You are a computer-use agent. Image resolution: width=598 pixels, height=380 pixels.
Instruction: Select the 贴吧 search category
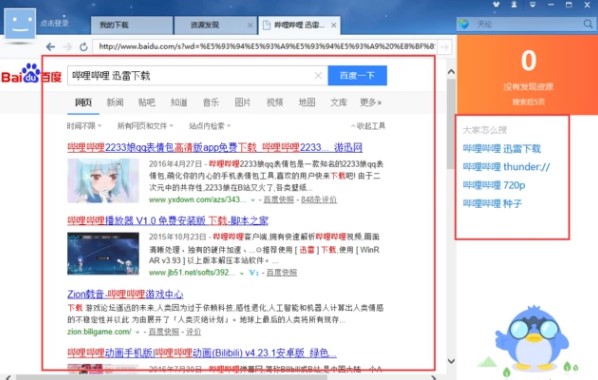(x=146, y=102)
